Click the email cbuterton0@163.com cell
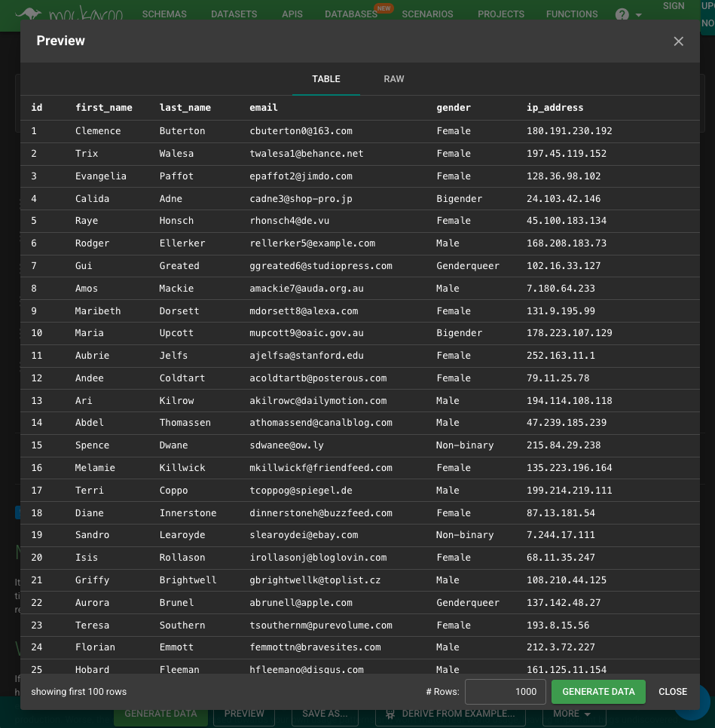The height and width of the screenshot is (728, 715). (301, 131)
